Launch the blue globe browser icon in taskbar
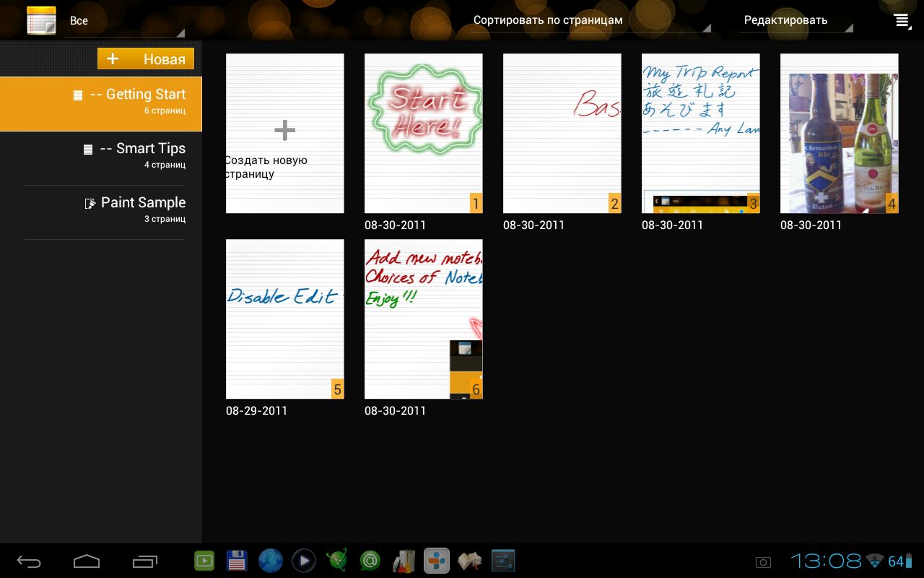Image resolution: width=924 pixels, height=578 pixels. tap(271, 561)
